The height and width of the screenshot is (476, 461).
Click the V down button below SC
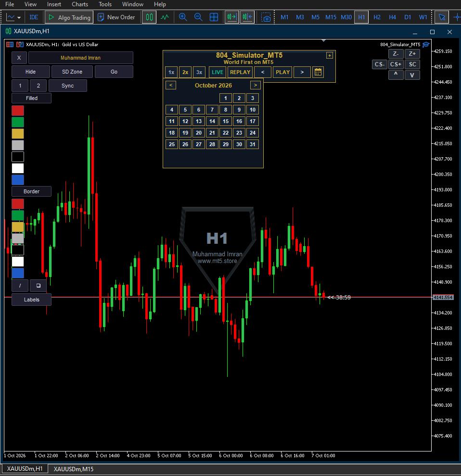(x=412, y=75)
